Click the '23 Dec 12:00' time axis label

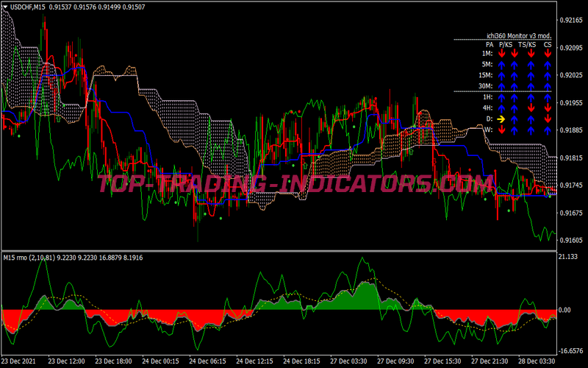[67, 361]
